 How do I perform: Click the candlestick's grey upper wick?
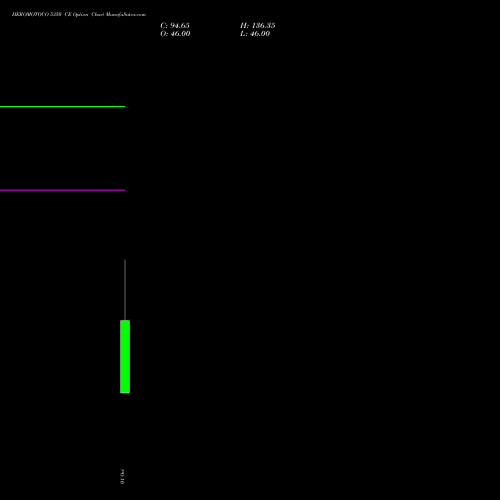pyautogui.click(x=125, y=290)
